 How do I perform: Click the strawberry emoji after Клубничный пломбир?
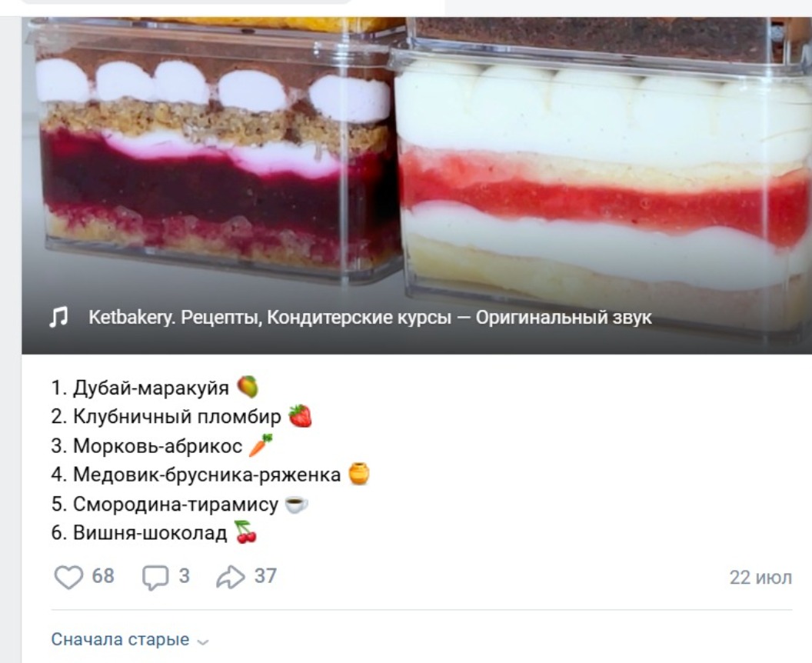tap(301, 416)
